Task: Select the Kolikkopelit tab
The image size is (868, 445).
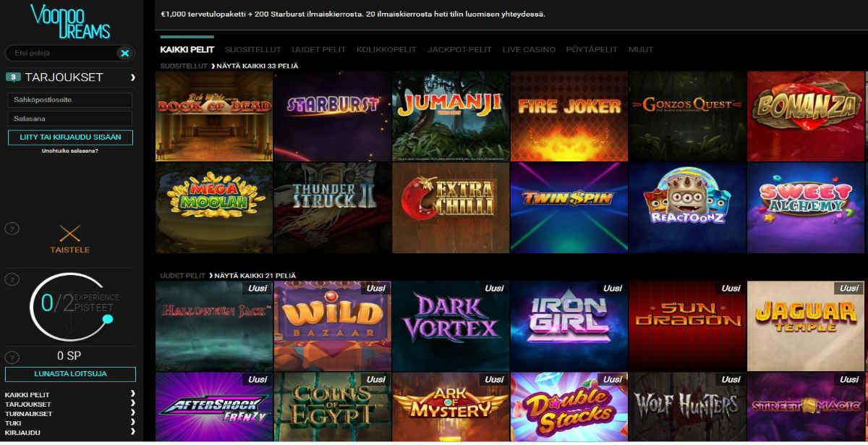Action: 386,49
